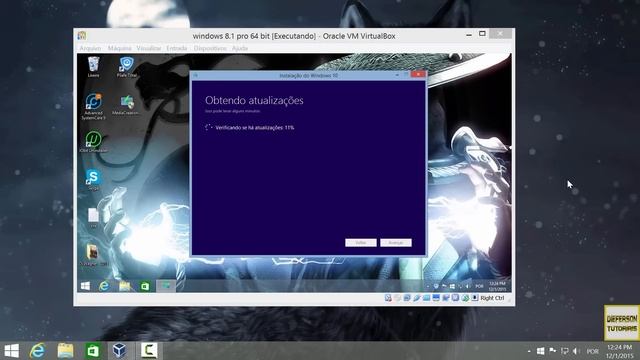Open the Dispositivos menu in VirtualBox
Image resolution: width=640 pixels, height=360 pixels.
(x=210, y=48)
